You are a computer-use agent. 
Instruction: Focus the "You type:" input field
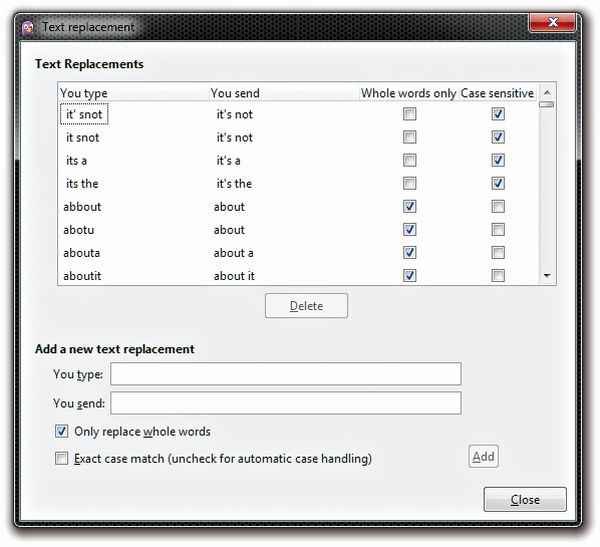tap(286, 374)
